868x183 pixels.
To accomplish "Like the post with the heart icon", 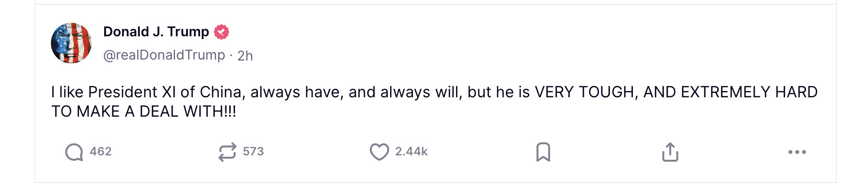I will (x=379, y=152).
